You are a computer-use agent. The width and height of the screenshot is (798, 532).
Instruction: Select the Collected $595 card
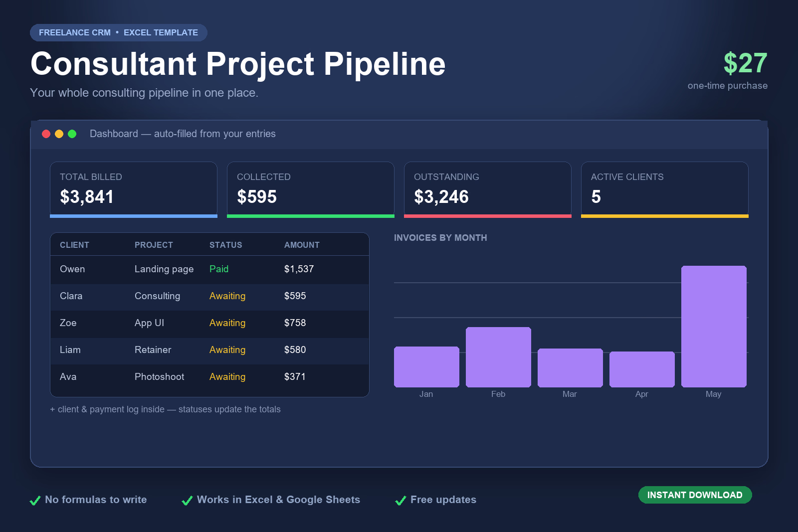point(311,189)
